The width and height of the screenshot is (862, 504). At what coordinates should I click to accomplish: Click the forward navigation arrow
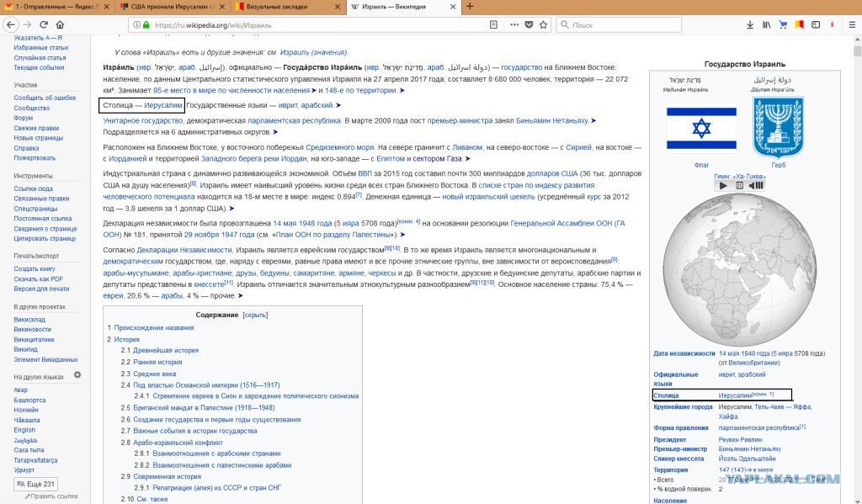click(27, 24)
